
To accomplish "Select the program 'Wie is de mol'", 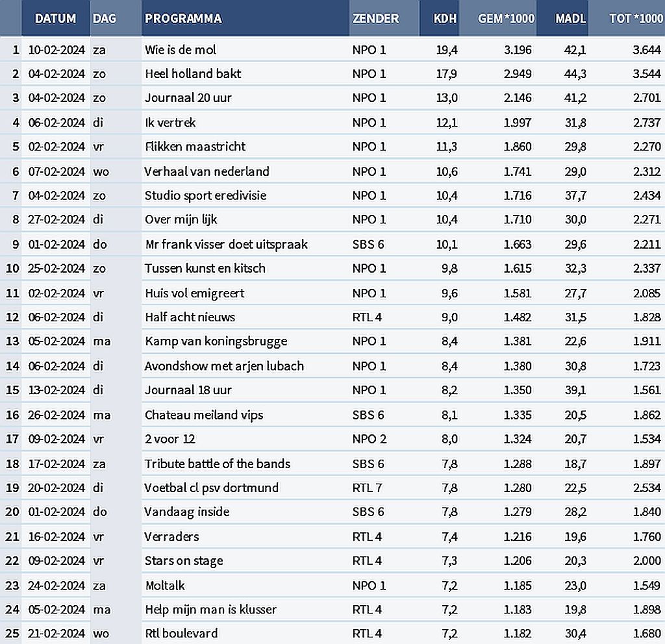I will coord(181,49).
